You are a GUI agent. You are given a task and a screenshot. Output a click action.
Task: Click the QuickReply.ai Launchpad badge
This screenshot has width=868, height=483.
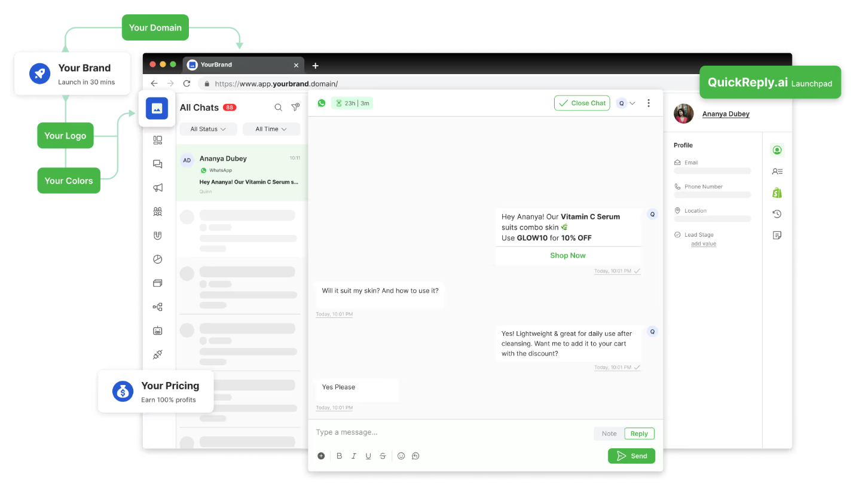[770, 82]
